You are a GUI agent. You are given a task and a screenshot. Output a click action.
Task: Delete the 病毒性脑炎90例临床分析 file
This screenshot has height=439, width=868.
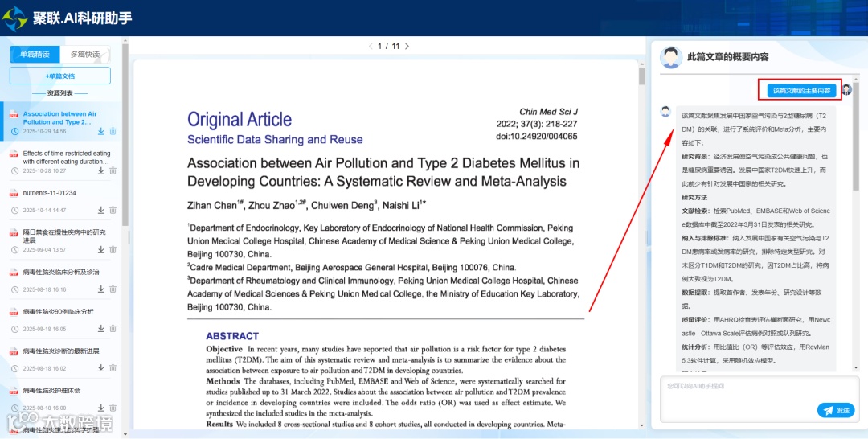(x=113, y=328)
